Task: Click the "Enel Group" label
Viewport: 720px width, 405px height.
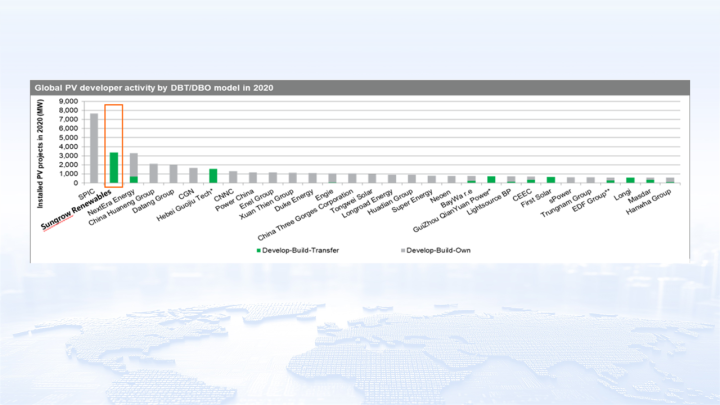Action: tap(257, 199)
